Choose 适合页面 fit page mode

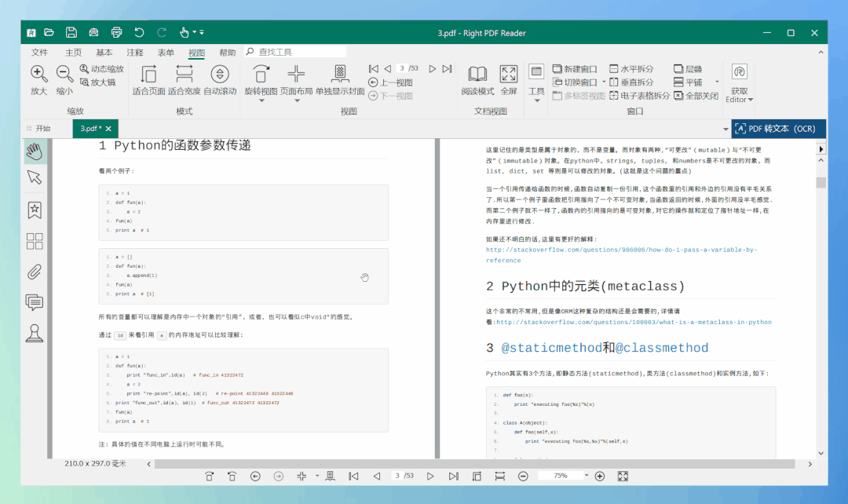coord(148,80)
